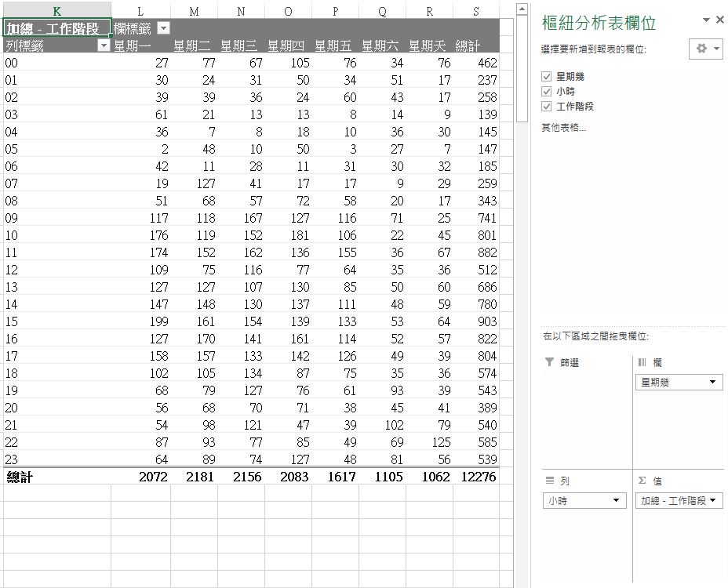Open the 列標籤 filter dropdown
Viewport: 728px width, 588px height.
tap(104, 45)
